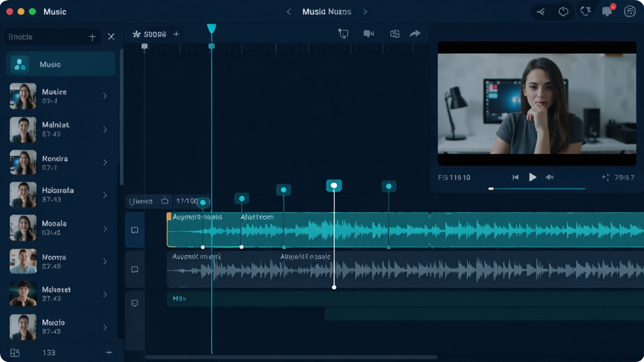This screenshot has width=644, height=362.
Task: Expand the Mooala list item chevron
Action: (x=105, y=229)
